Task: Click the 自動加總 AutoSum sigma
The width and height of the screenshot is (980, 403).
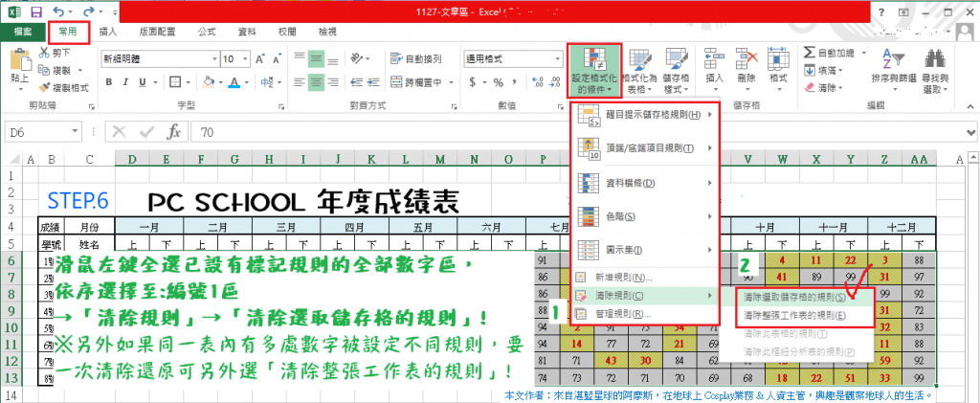Action: [829, 53]
